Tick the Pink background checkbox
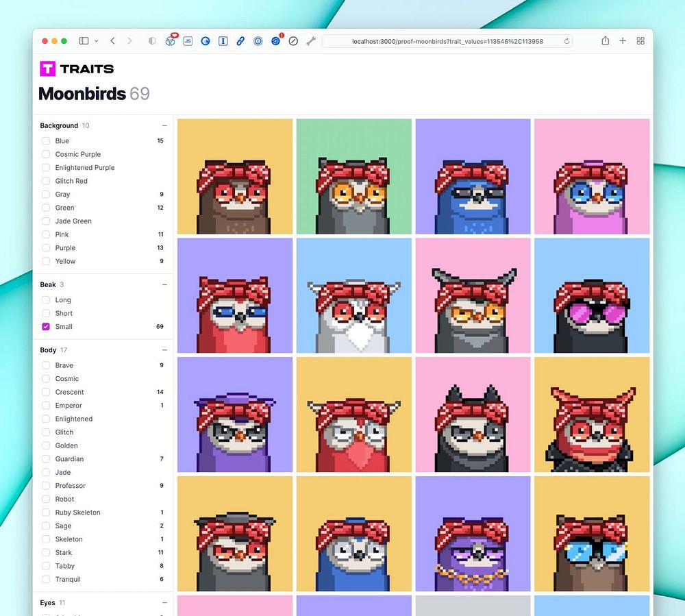The width and height of the screenshot is (685, 616). pos(46,234)
